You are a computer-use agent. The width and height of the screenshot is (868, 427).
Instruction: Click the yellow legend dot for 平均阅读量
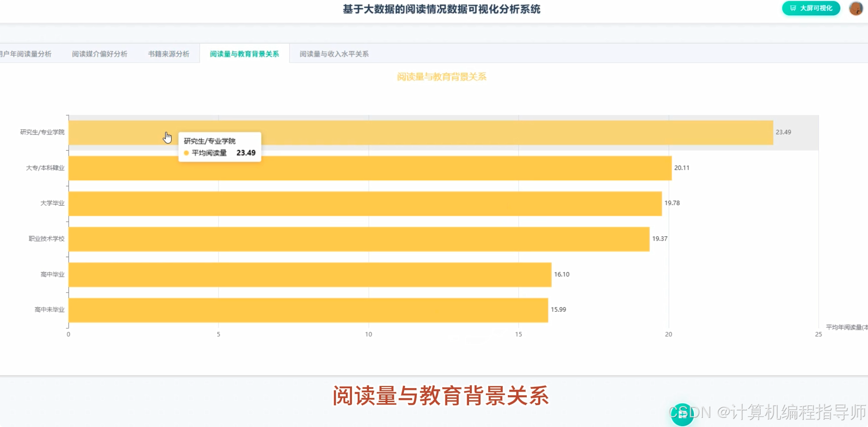tap(186, 153)
